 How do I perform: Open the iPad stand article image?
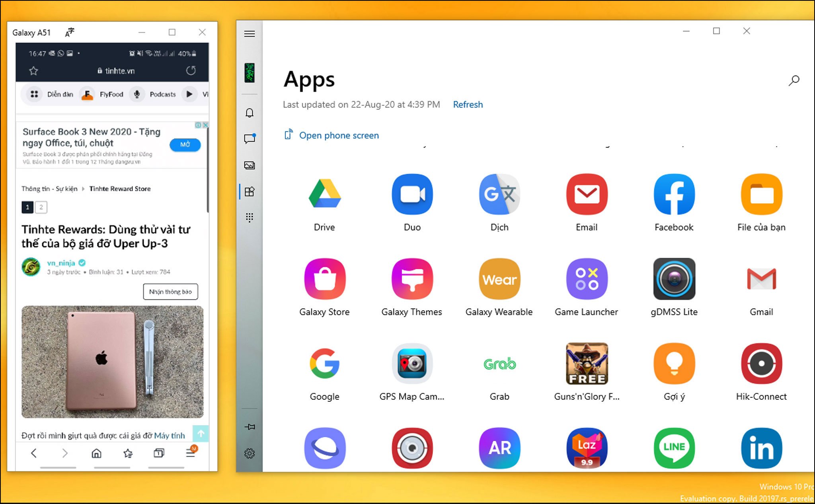tap(113, 362)
